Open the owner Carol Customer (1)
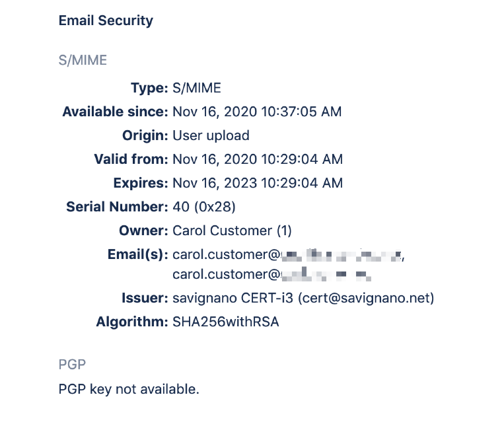The width and height of the screenshot is (504, 434). click(x=232, y=231)
